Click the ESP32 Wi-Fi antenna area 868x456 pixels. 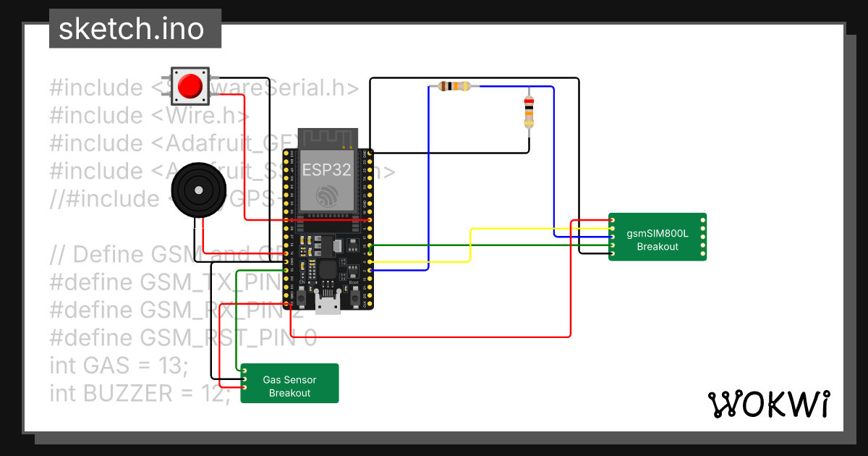tap(328, 138)
